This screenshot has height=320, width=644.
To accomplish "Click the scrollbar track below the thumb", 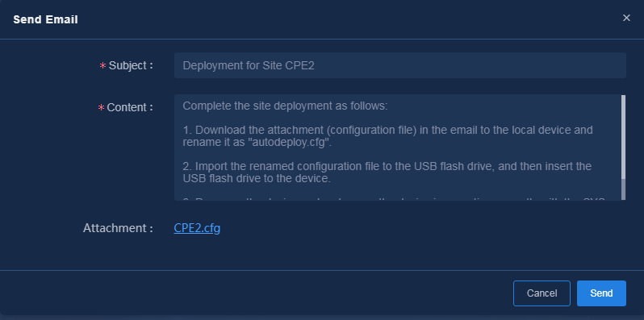I will click(x=623, y=189).
